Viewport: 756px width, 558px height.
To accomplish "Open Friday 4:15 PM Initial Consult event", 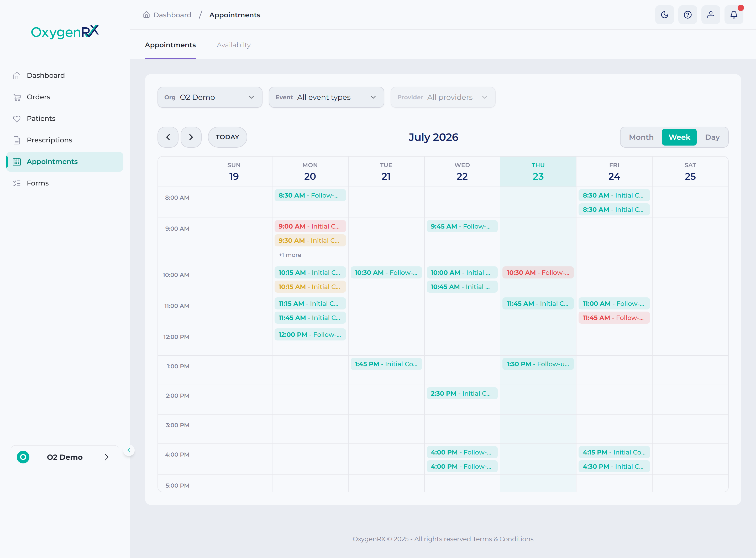I will tap(614, 452).
